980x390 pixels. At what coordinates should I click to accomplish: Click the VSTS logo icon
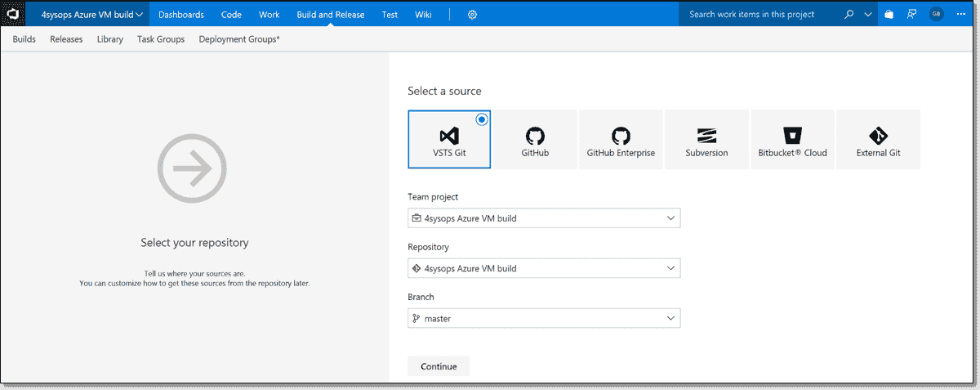(13, 14)
